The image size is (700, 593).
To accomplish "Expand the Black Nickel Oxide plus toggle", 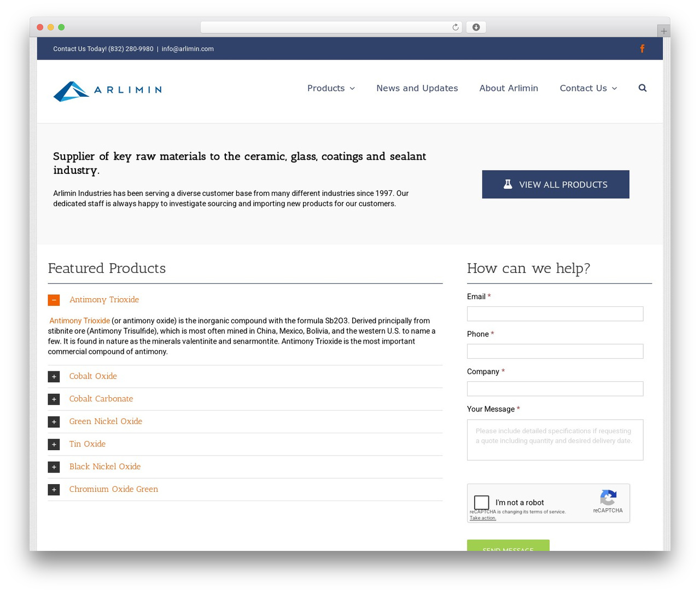I will point(54,467).
